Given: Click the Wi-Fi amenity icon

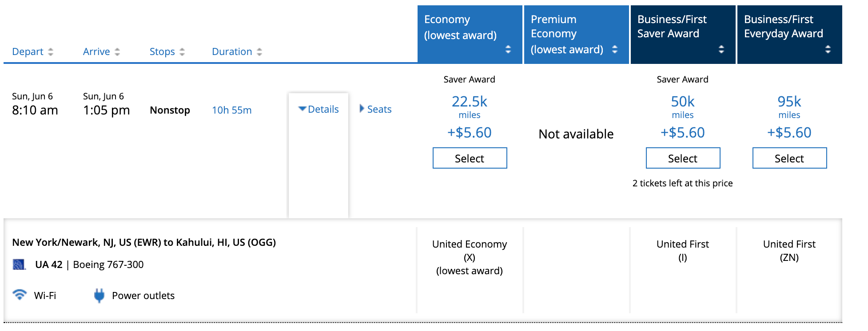Looking at the screenshot, I should tap(20, 295).
